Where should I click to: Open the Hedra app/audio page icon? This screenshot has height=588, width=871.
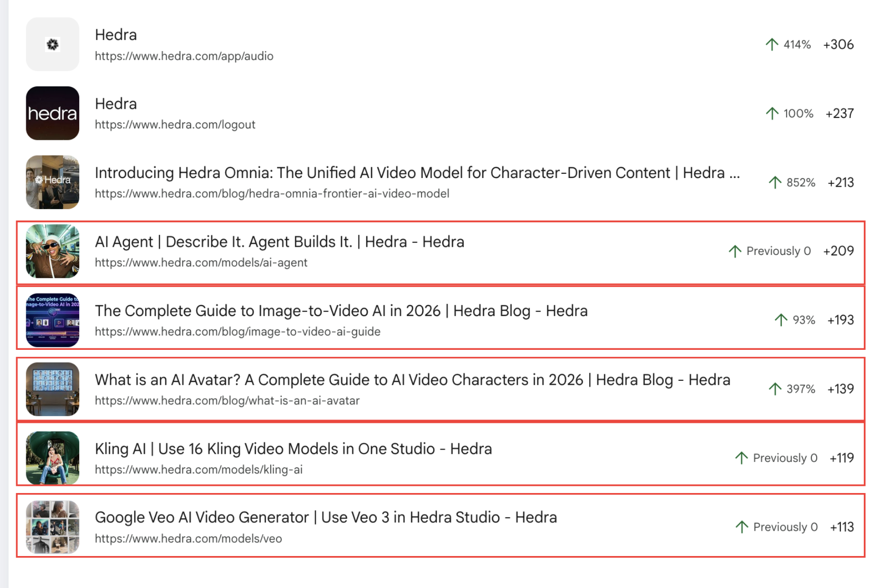tap(53, 44)
